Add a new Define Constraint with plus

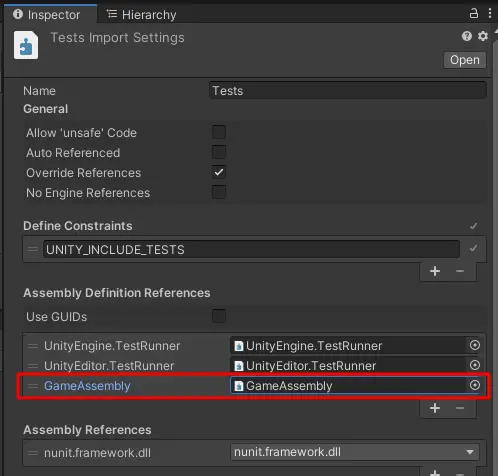click(x=435, y=271)
